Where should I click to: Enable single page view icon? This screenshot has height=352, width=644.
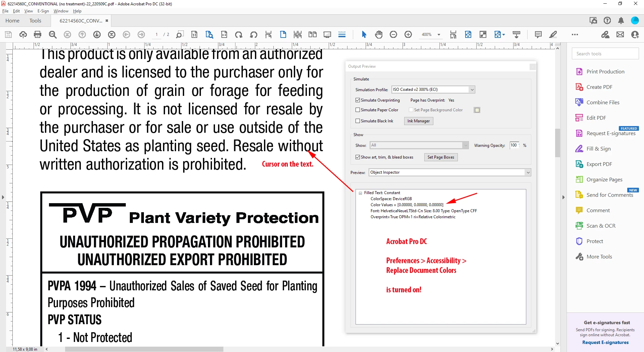point(283,35)
